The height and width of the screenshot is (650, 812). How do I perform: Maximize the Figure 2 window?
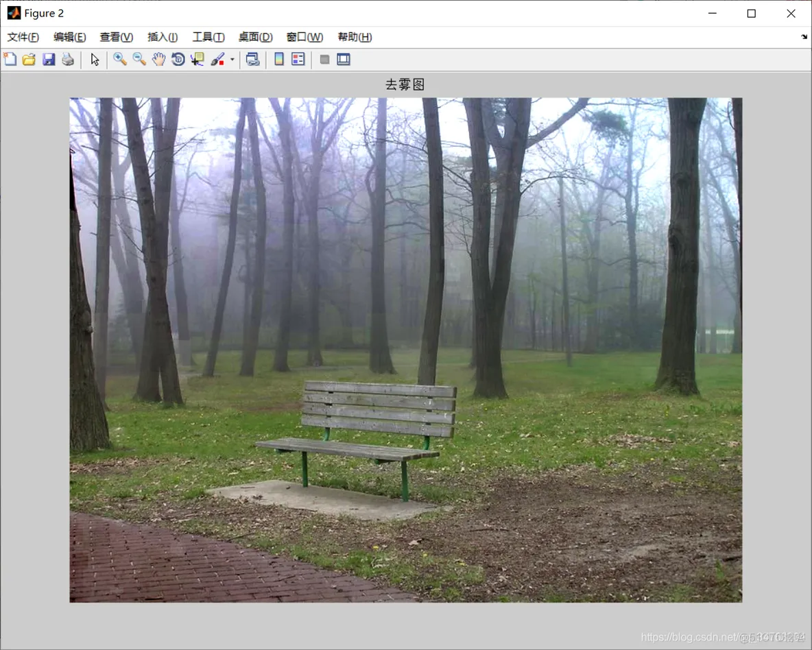tap(752, 14)
